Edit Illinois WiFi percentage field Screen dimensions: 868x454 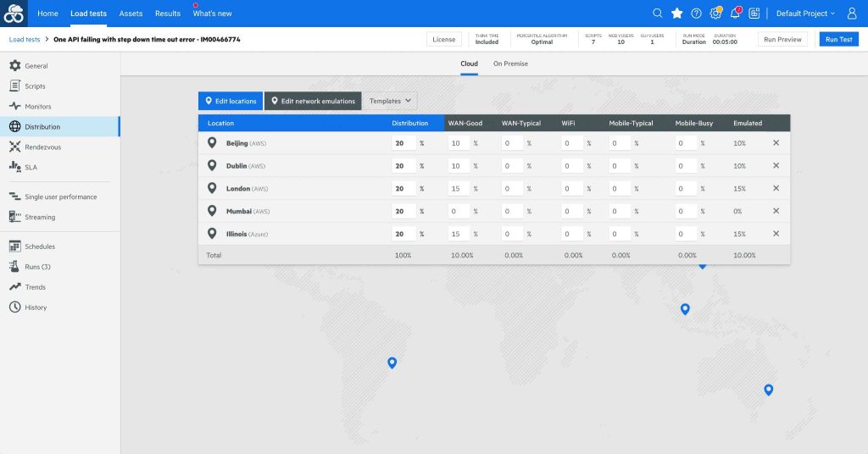pos(572,234)
